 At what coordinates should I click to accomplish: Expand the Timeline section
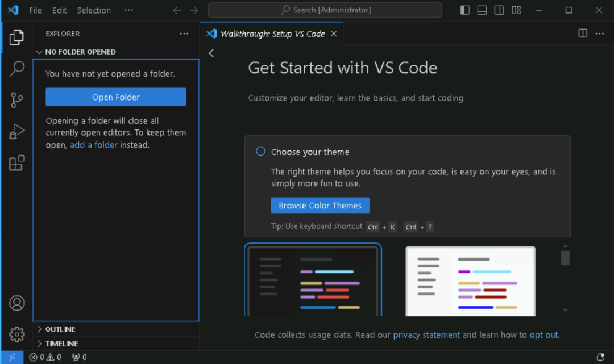116,344
